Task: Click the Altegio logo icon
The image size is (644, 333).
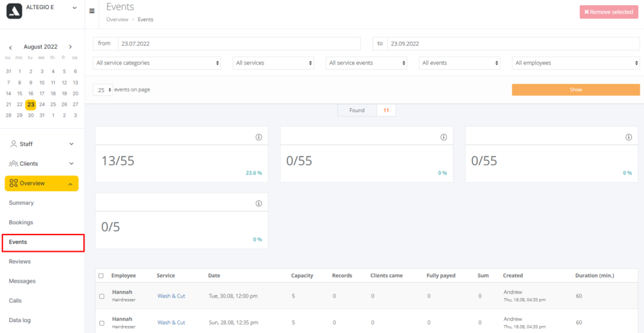Action: 14,12
